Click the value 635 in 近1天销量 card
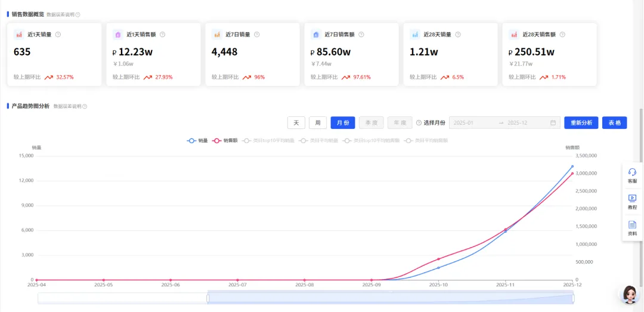This screenshot has height=312, width=644. (x=22, y=52)
